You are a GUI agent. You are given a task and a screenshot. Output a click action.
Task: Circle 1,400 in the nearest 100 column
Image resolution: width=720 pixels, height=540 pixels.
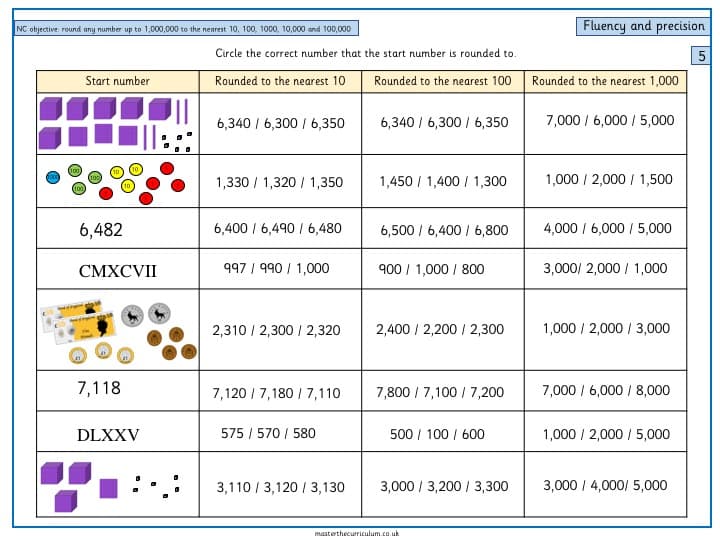click(443, 181)
